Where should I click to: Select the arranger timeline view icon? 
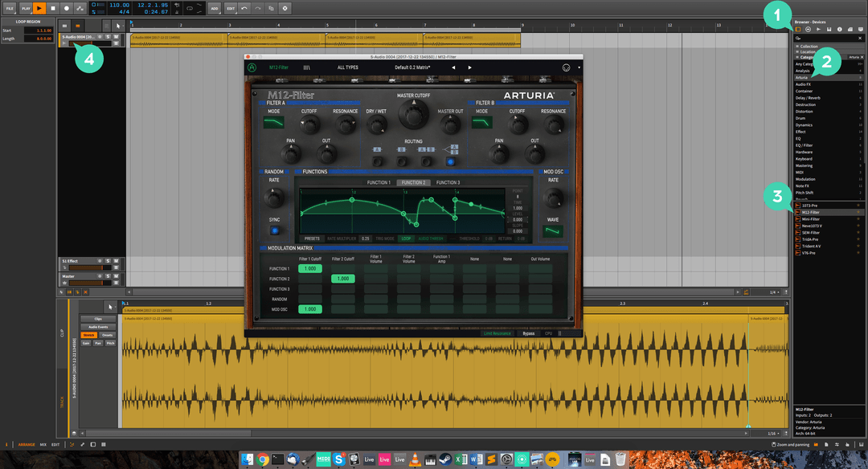click(x=77, y=26)
